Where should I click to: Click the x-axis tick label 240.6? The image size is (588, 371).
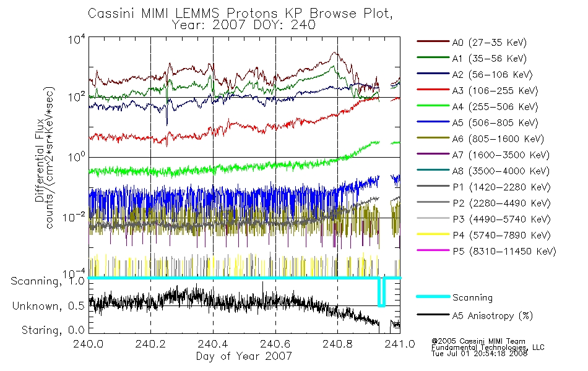[x=275, y=344]
